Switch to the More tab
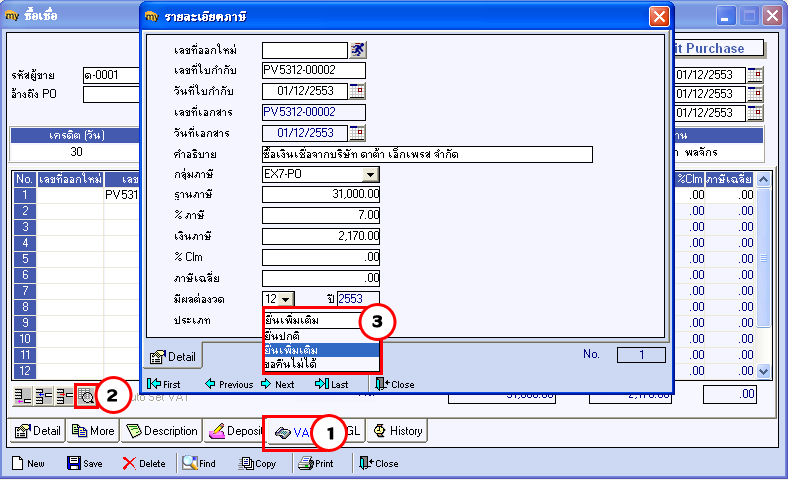The width and height of the screenshot is (788, 480). point(93,431)
